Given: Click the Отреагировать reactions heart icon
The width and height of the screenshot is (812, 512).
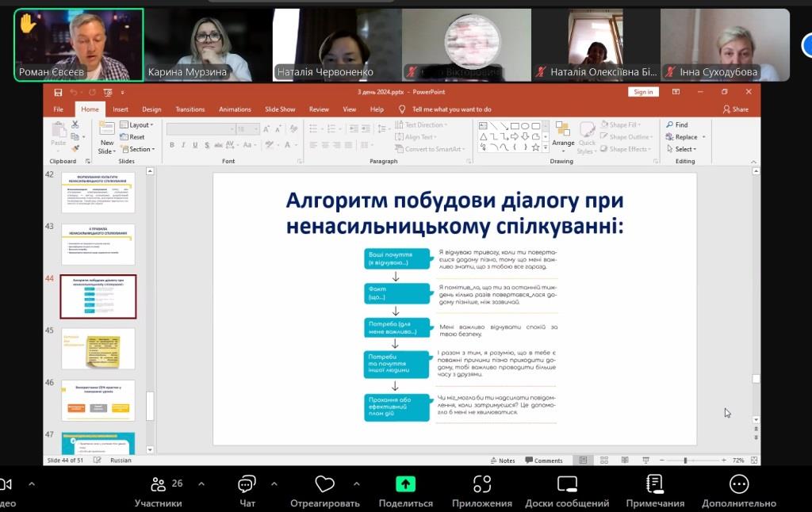Looking at the screenshot, I should (324, 484).
